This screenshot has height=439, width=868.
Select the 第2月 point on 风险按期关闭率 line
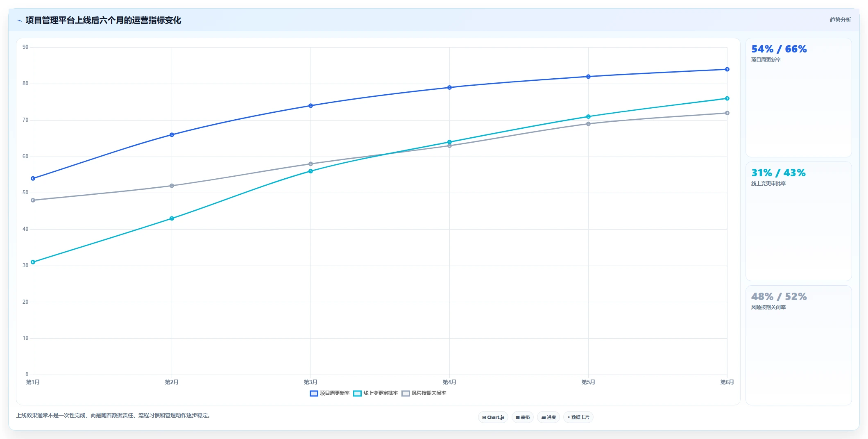point(172,186)
